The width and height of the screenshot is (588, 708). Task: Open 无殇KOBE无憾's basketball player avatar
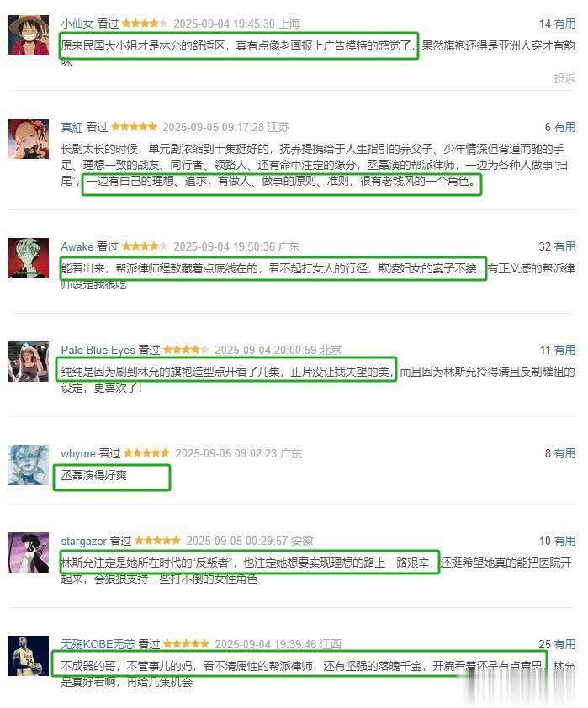pos(29,656)
